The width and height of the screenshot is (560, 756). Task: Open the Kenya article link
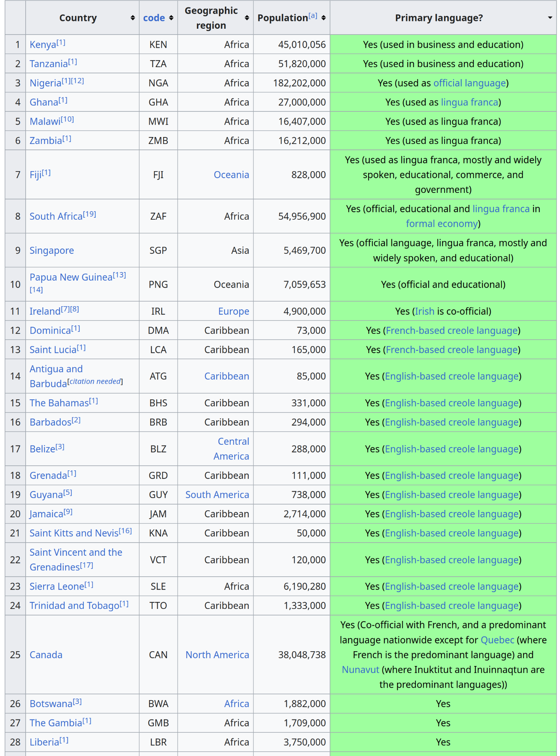click(43, 45)
